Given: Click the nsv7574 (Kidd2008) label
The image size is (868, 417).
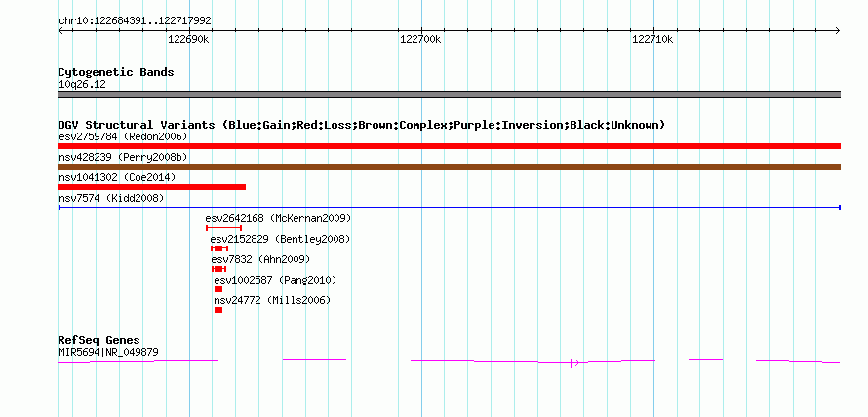Looking at the screenshot, I should [111, 198].
